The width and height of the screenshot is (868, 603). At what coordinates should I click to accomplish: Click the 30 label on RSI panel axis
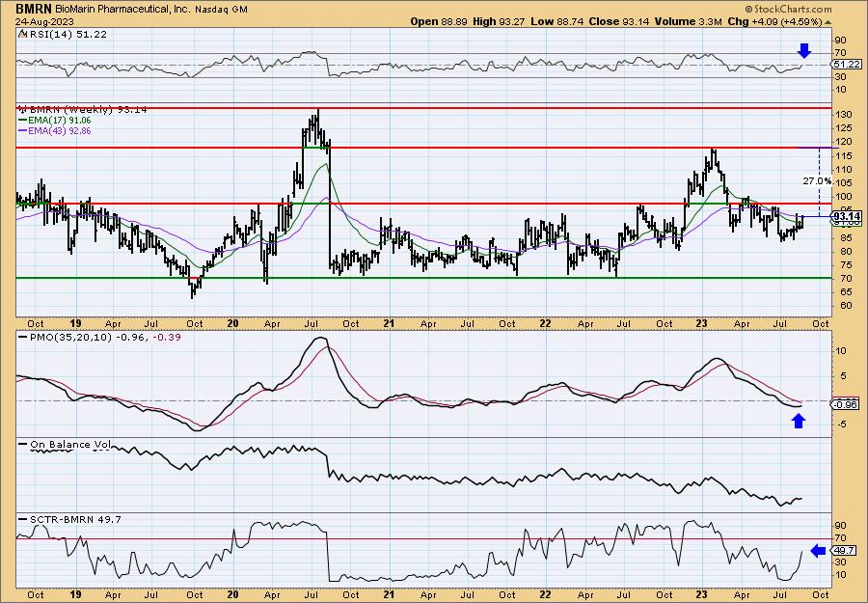pos(841,77)
